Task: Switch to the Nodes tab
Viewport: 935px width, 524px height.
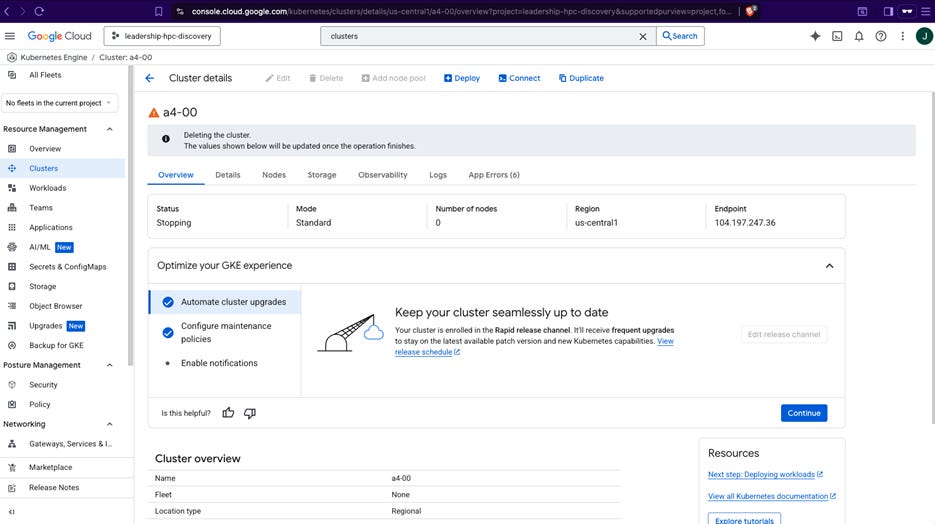Action: 274,175
